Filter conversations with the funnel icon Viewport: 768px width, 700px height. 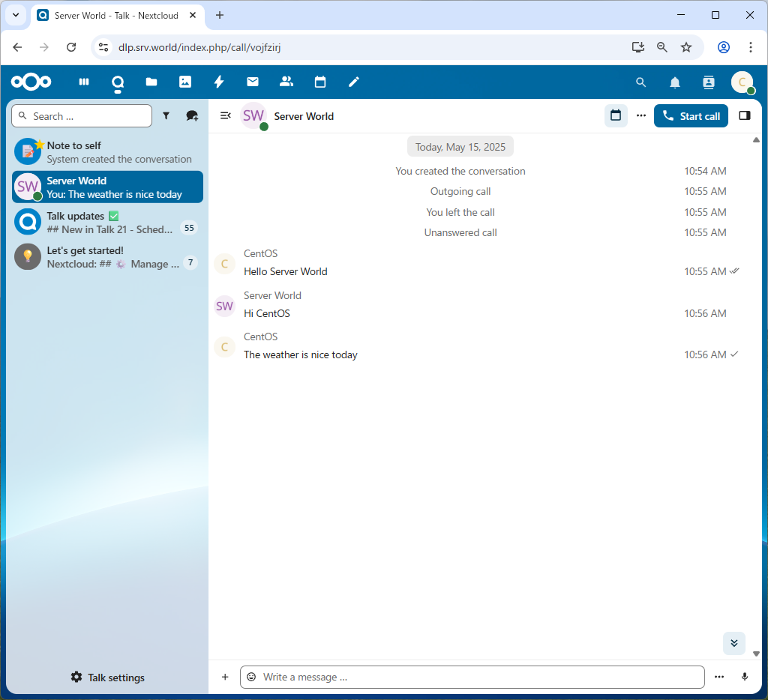tap(166, 115)
